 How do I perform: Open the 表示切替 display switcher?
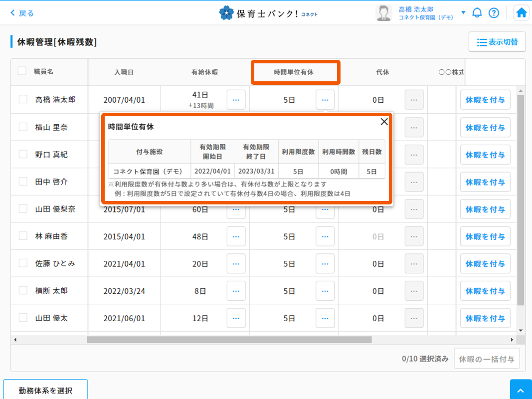coord(497,42)
